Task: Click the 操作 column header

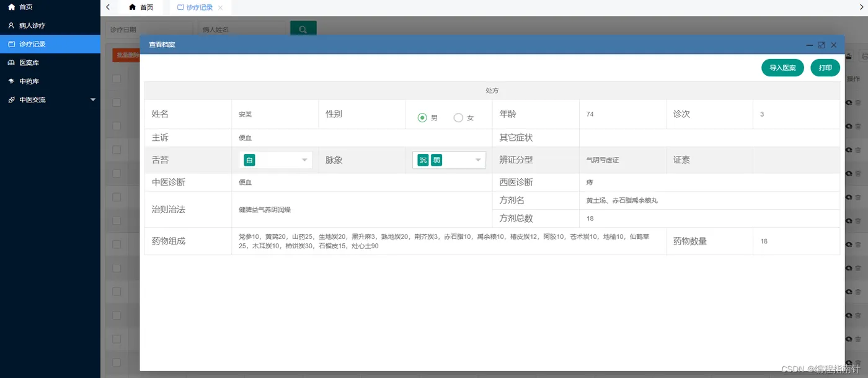Action: [853, 79]
